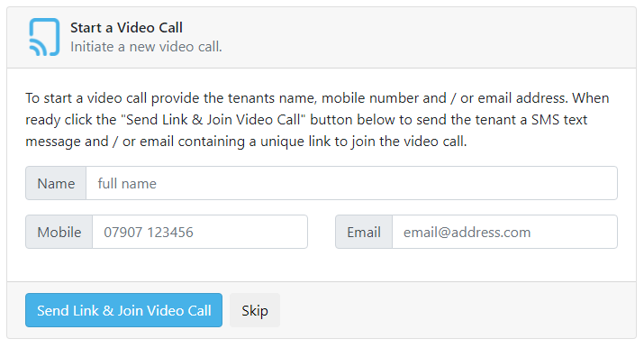Viewport: 644px width, 348px height.
Task: Click the 07907 123456 placeholder text
Action: tap(149, 232)
